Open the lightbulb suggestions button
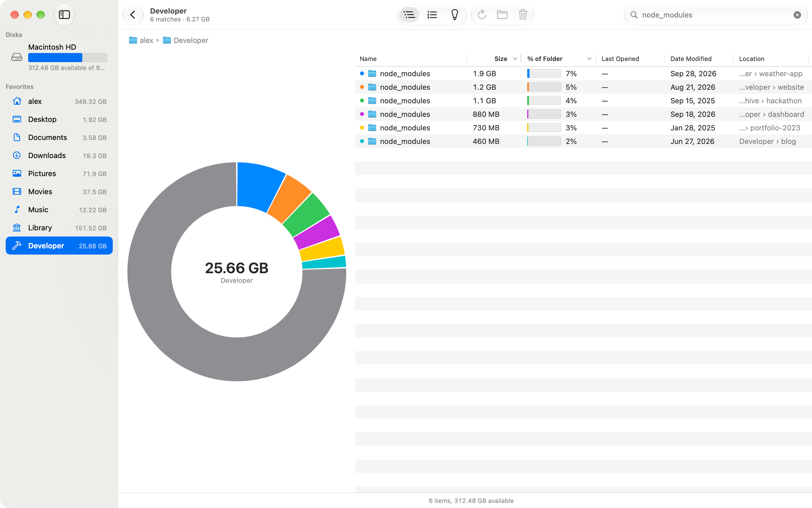The width and height of the screenshot is (812, 508). [455, 15]
